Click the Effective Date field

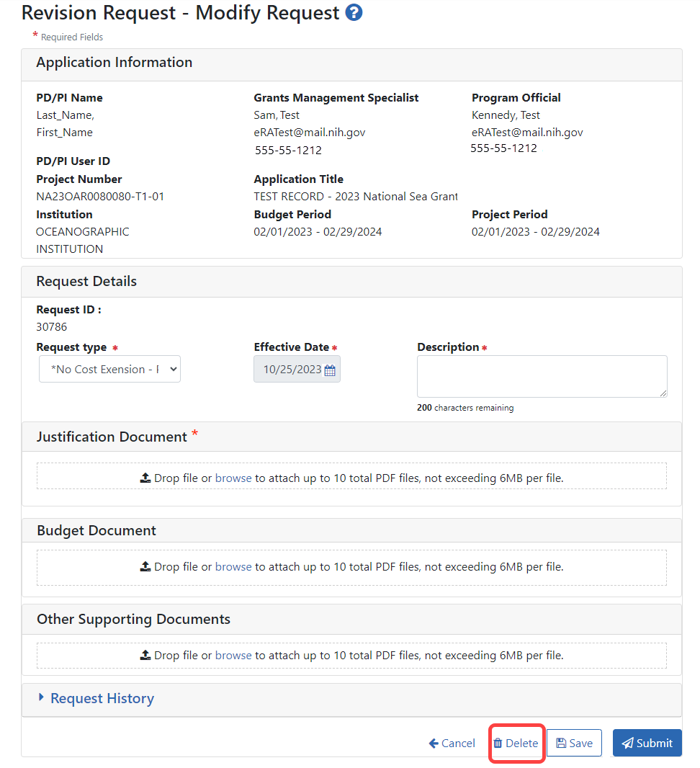point(297,369)
